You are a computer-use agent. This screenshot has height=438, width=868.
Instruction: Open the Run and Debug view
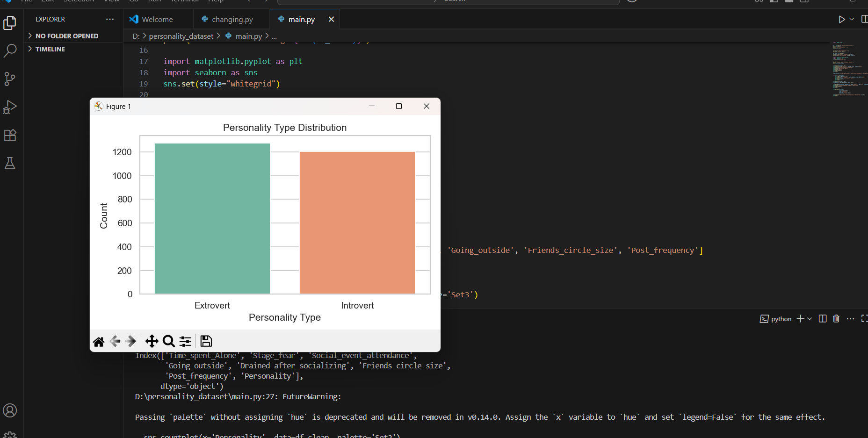tap(10, 107)
